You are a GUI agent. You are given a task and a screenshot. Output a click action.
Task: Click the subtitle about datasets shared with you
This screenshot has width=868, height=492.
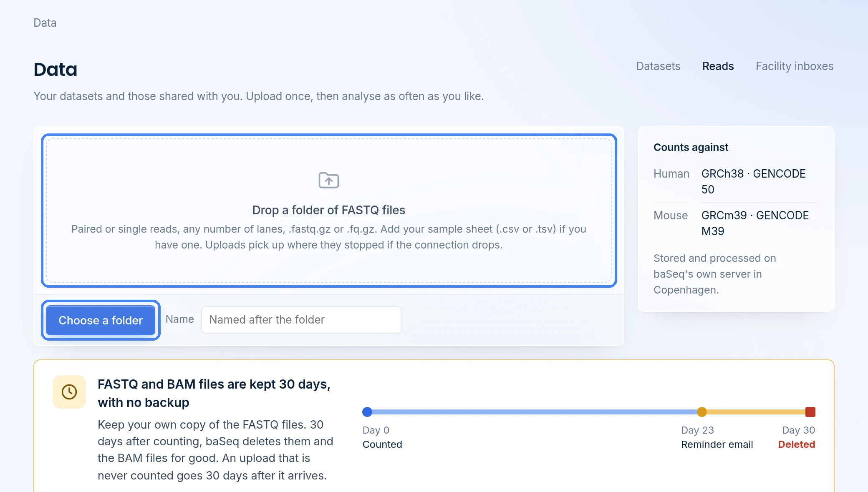[x=259, y=96]
